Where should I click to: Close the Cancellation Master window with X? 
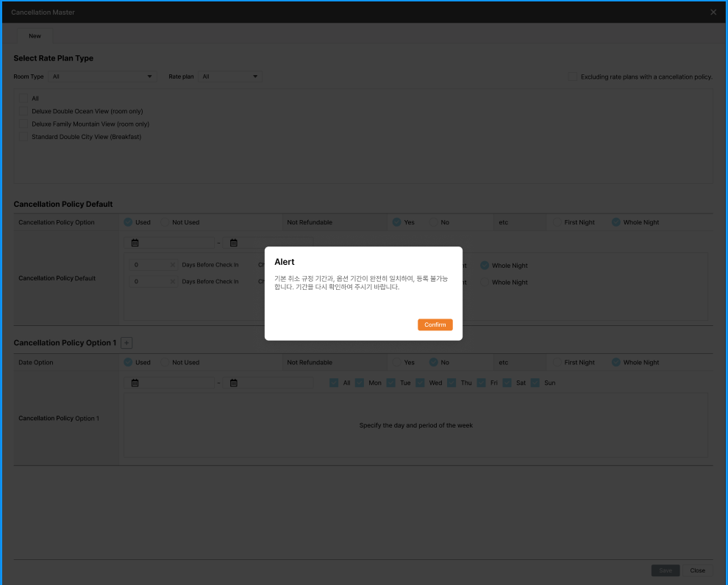713,12
